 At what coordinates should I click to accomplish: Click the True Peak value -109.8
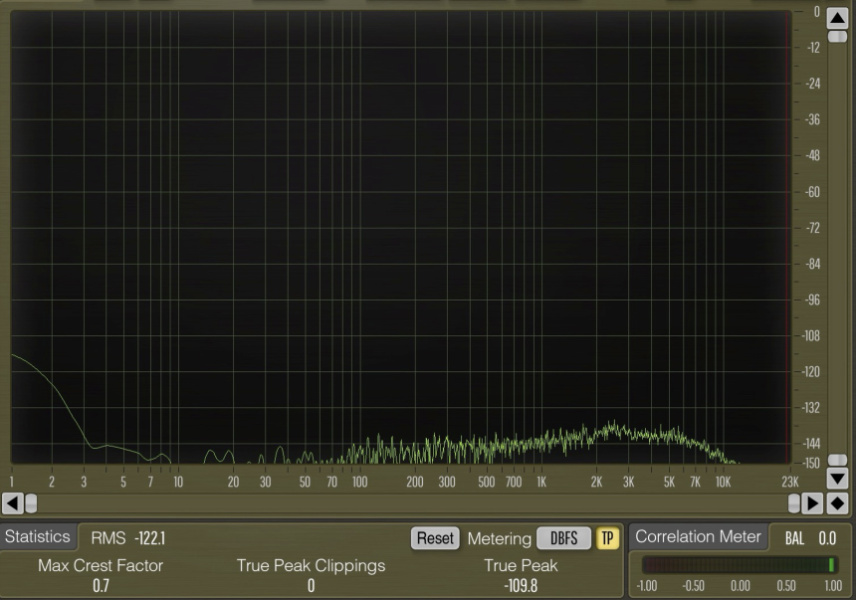pos(521,585)
